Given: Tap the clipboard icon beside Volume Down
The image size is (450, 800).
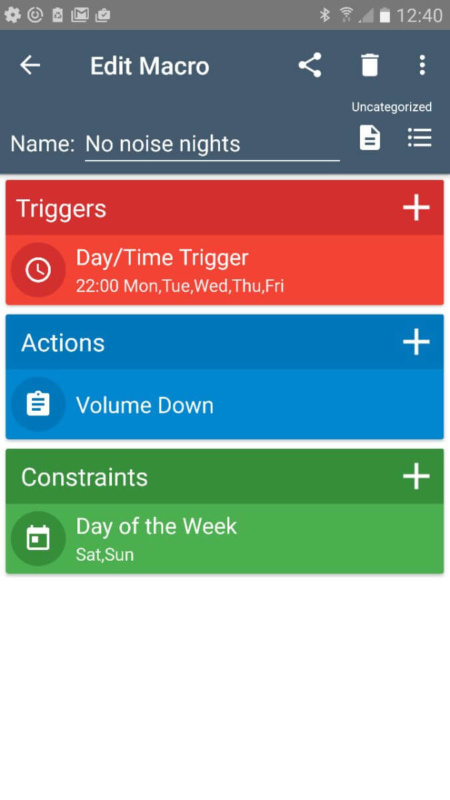Looking at the screenshot, I should pyautogui.click(x=38, y=405).
